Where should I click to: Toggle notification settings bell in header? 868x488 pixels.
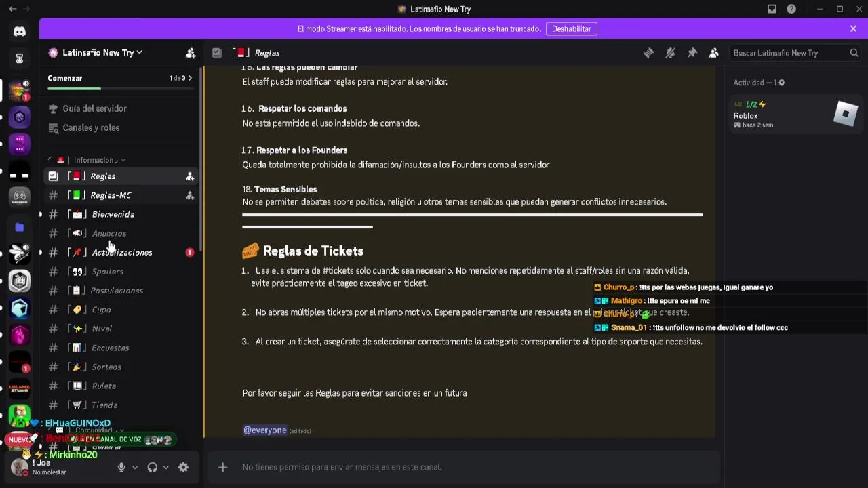[670, 53]
